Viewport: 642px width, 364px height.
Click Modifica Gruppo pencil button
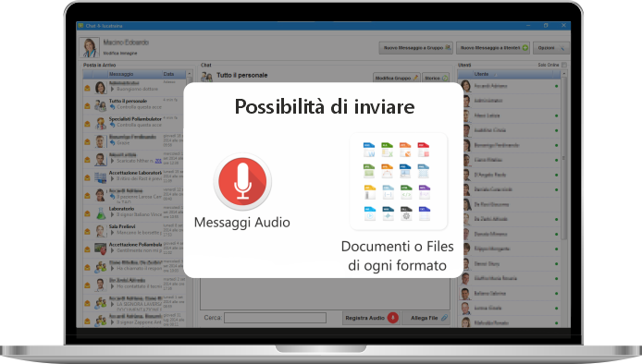point(396,78)
